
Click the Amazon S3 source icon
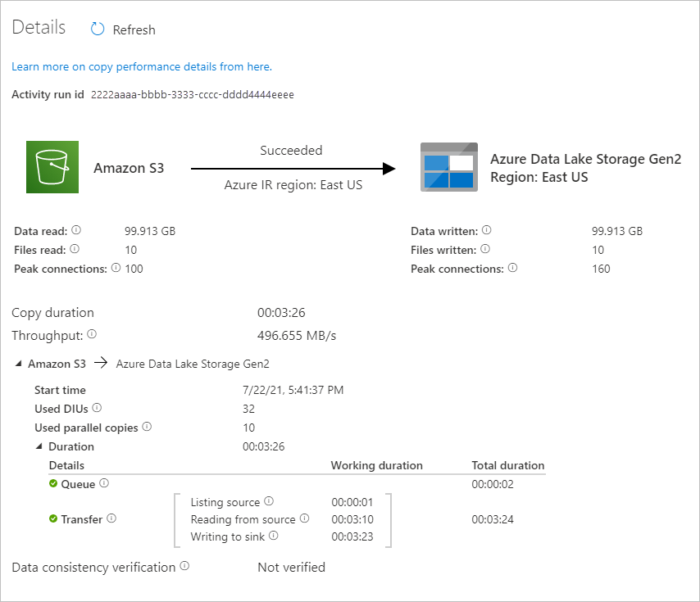[x=52, y=166]
